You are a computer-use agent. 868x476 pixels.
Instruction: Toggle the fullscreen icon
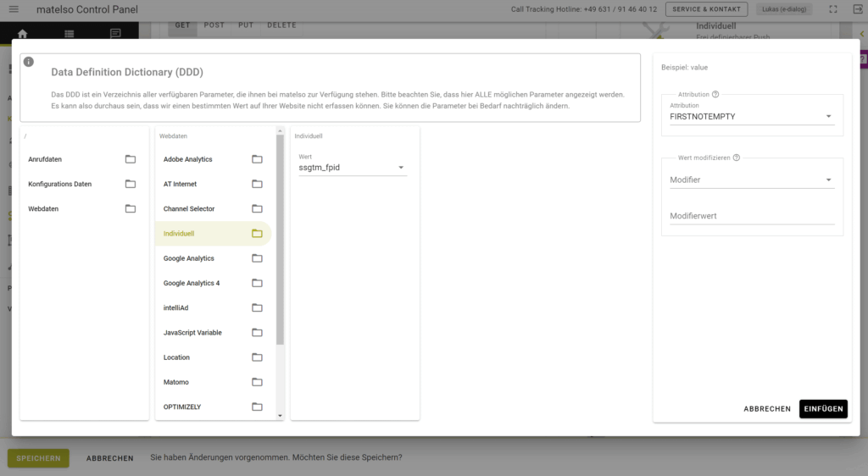833,9
